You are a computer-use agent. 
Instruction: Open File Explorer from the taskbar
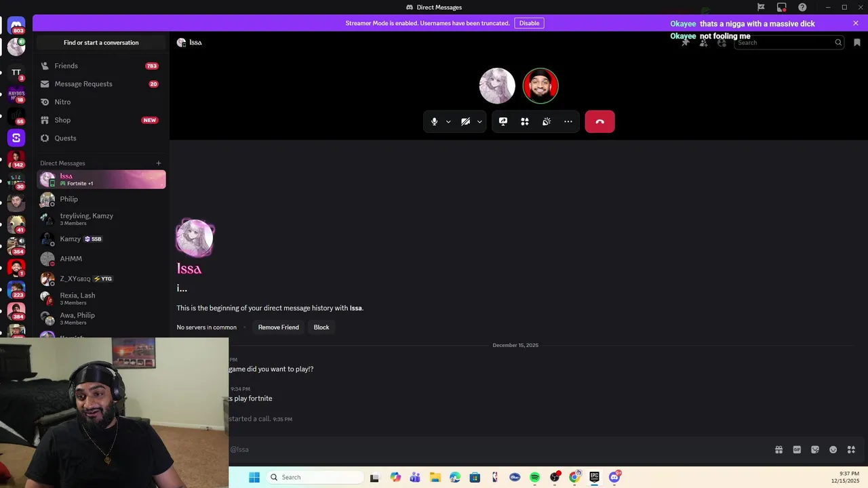coord(435,477)
